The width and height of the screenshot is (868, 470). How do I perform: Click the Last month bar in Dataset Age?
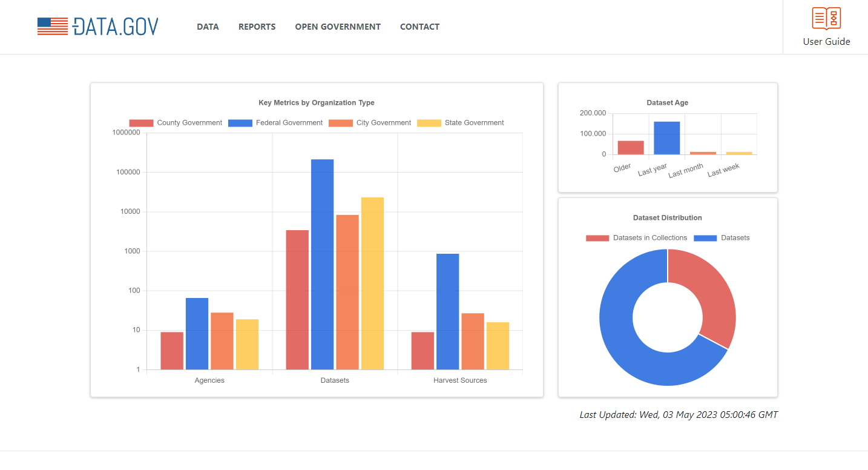coord(703,153)
